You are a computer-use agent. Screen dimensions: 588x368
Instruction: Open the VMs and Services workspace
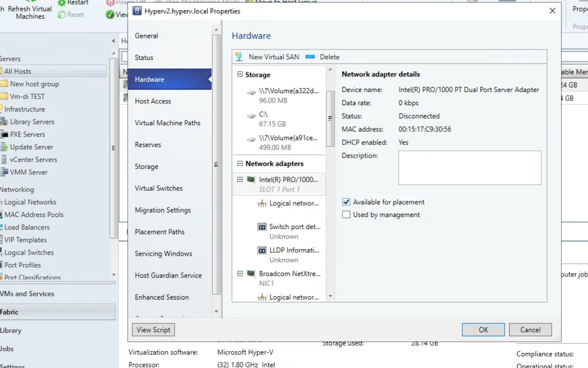[57, 293]
